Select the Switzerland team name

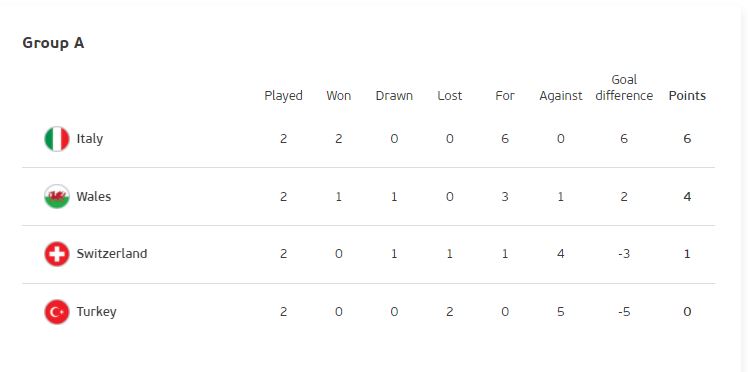click(x=112, y=254)
